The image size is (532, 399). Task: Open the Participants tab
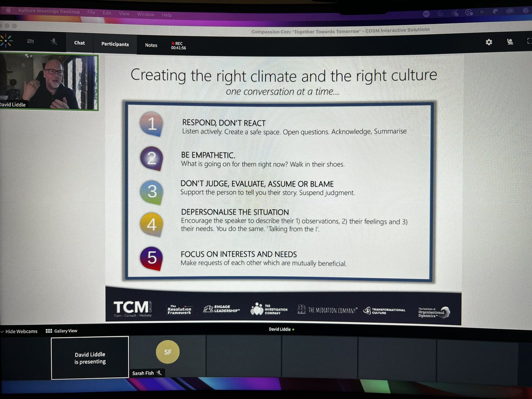tap(115, 44)
